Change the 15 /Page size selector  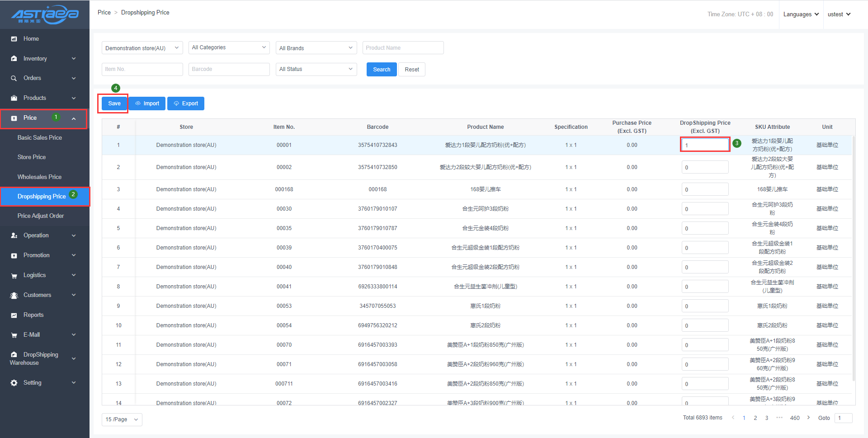pos(122,419)
